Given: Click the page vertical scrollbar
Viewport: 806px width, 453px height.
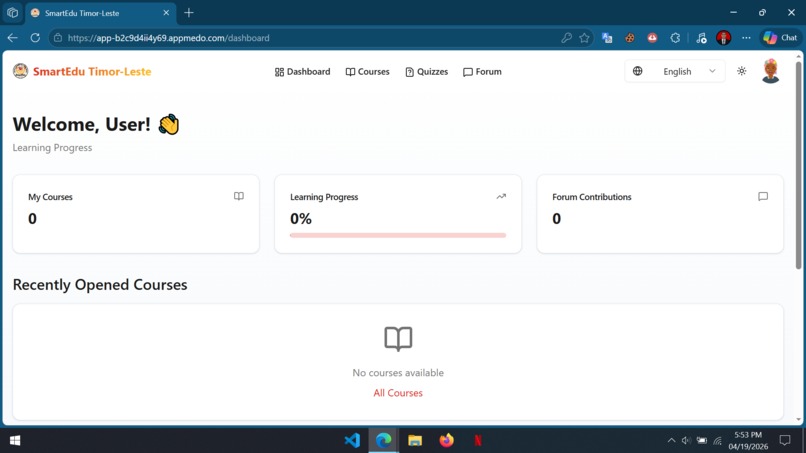Looking at the screenshot, I should pyautogui.click(x=798, y=165).
